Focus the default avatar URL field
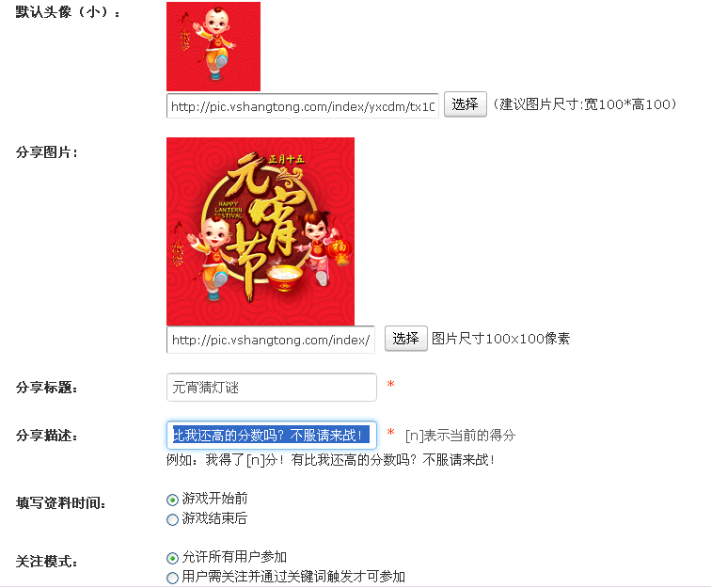The height and width of the screenshot is (588, 711). click(303, 105)
